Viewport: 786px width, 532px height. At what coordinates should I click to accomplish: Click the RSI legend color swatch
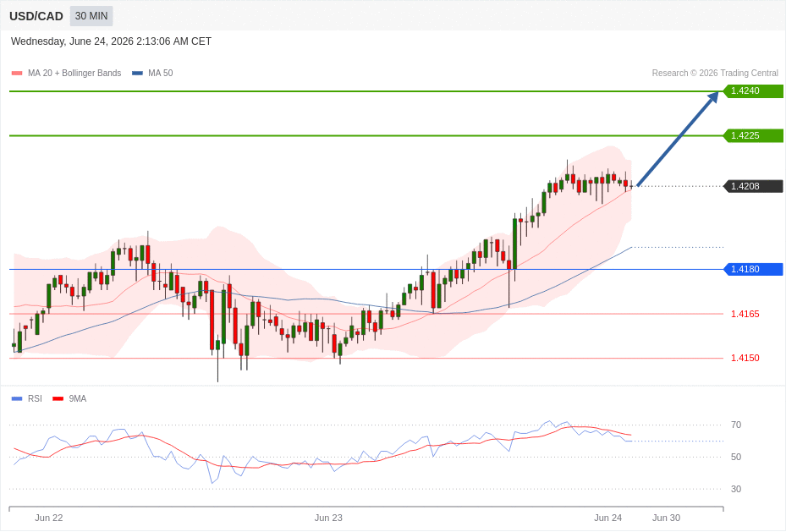click(x=17, y=398)
